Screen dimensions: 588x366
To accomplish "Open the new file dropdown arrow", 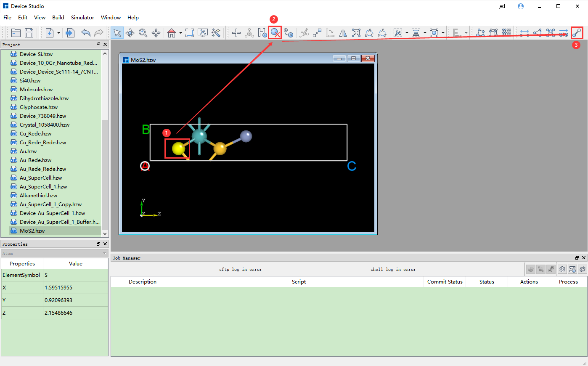I will coord(58,33).
